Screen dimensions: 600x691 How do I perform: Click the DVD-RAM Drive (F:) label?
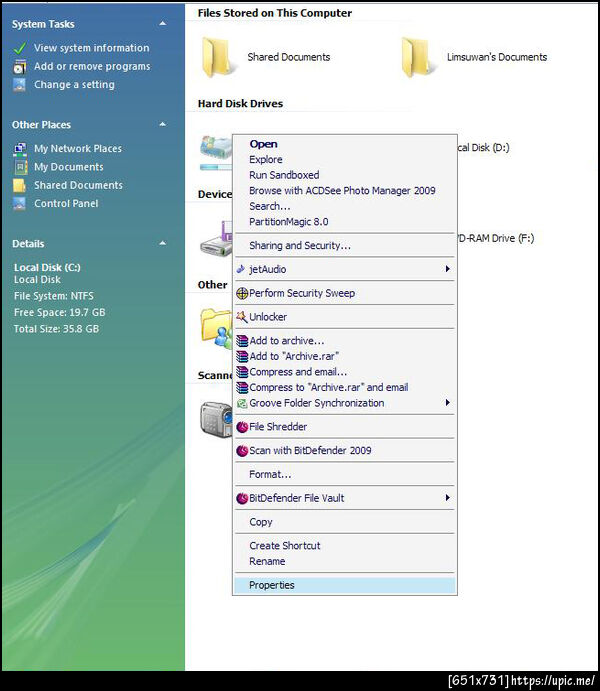496,238
